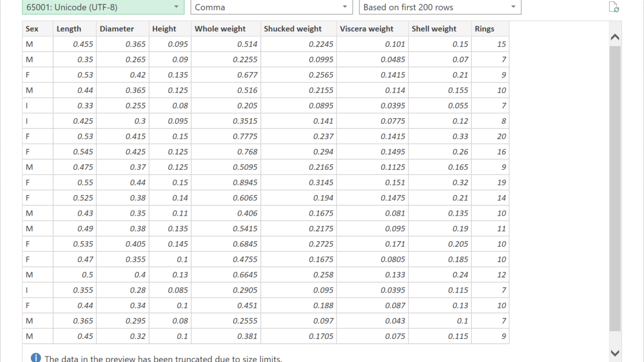Select the Shell weight value 0.24

(x=440, y=275)
